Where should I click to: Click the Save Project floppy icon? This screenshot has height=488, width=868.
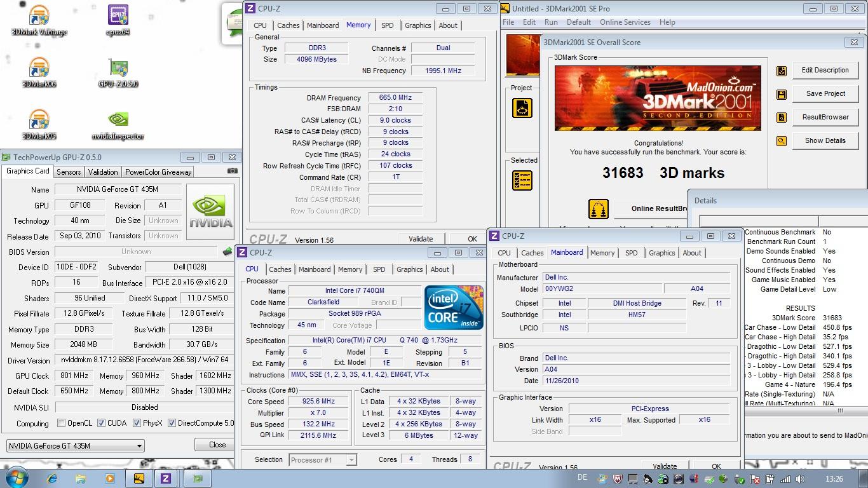click(782, 95)
